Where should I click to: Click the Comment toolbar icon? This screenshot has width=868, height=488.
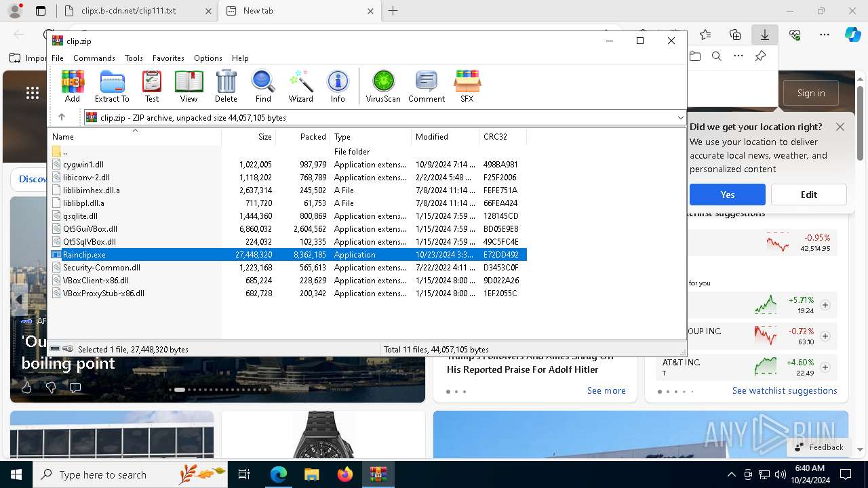click(x=427, y=86)
